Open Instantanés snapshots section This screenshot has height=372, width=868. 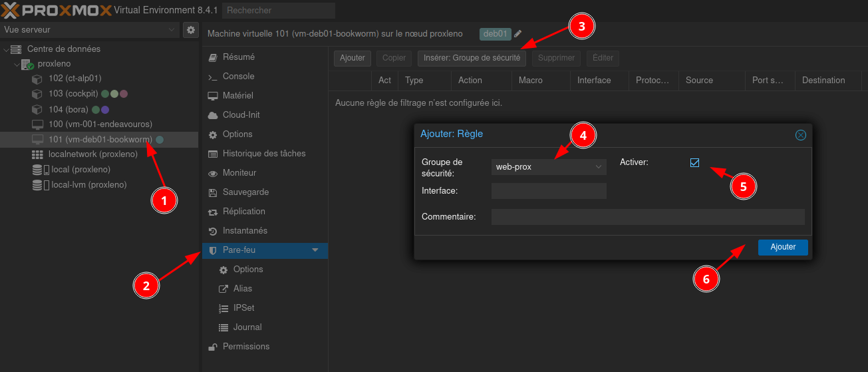[x=245, y=231]
